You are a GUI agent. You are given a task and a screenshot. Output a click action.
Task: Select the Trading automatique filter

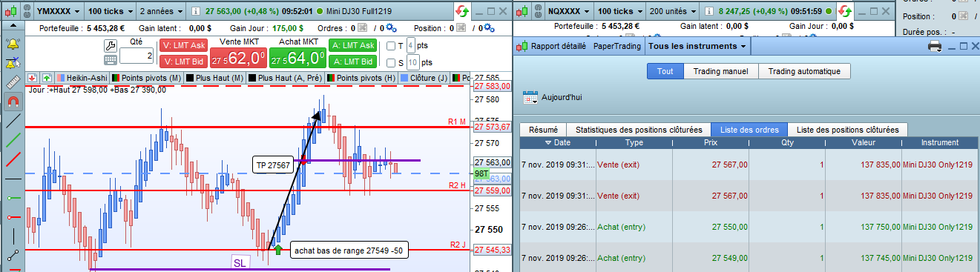click(804, 72)
